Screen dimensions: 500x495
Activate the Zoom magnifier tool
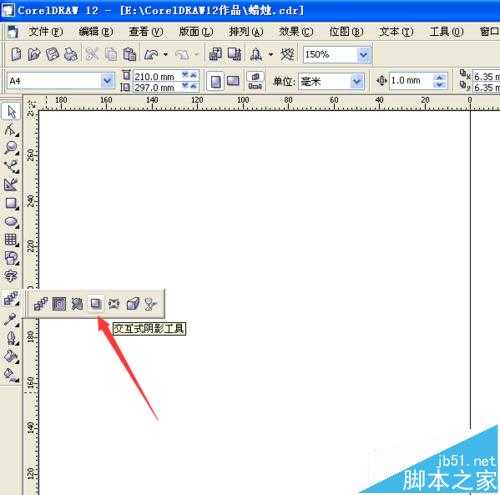(11, 148)
